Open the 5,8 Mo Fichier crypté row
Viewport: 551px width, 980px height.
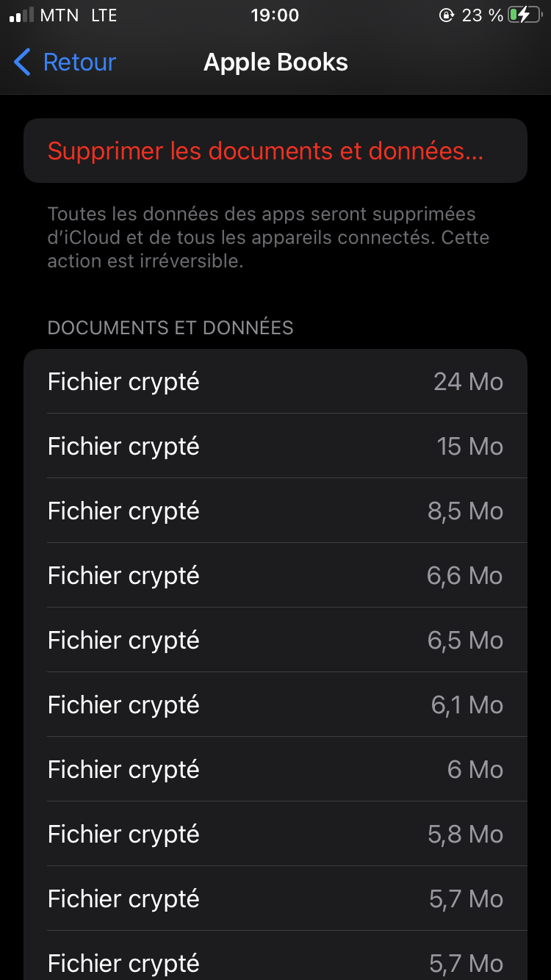coord(275,834)
